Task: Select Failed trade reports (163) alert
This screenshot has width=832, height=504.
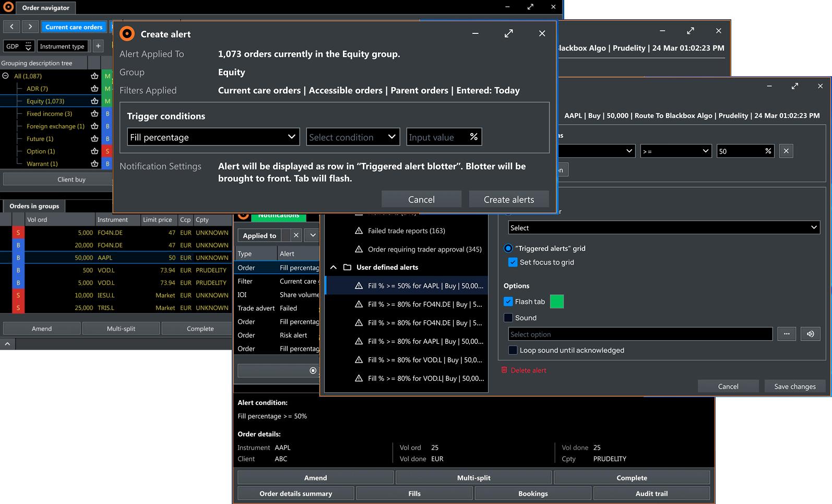Action: point(406,231)
